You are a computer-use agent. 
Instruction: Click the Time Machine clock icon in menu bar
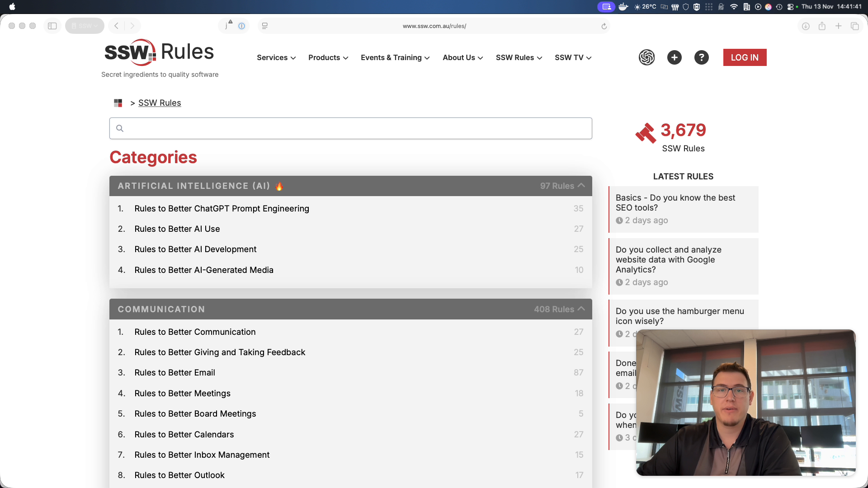point(779,7)
